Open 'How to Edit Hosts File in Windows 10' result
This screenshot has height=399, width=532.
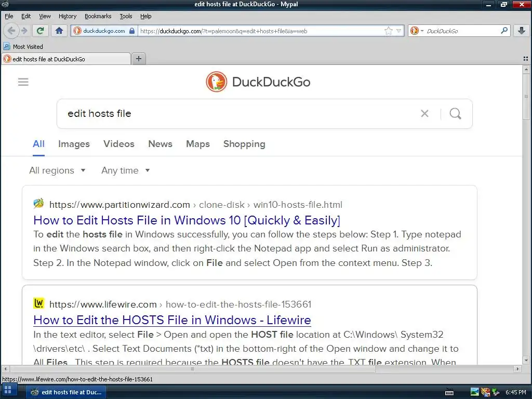(x=187, y=220)
